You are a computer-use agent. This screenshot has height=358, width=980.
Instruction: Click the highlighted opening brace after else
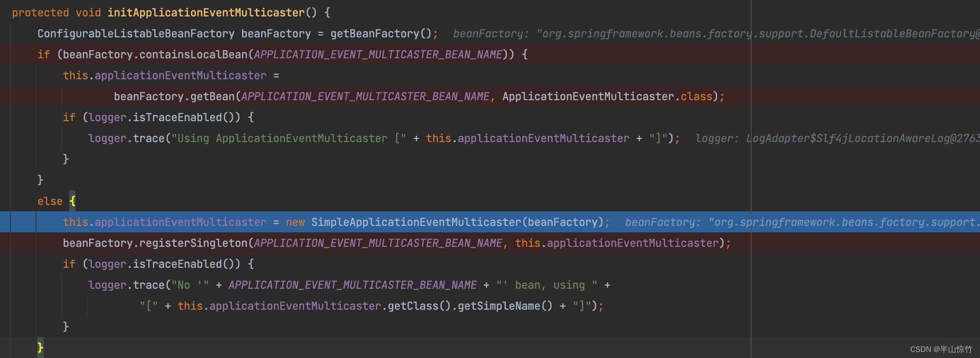coord(72,201)
